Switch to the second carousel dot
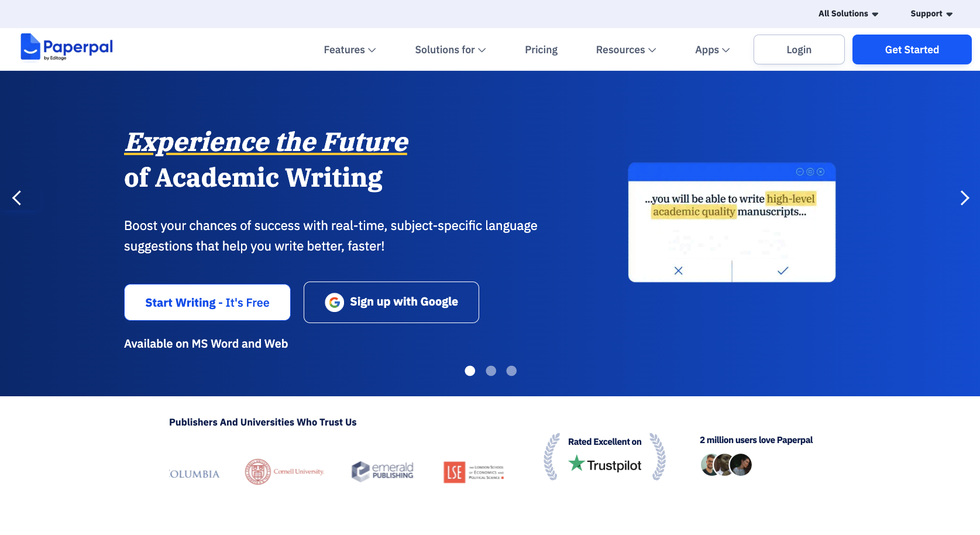Screen dimensions: 980x535 click(x=491, y=371)
